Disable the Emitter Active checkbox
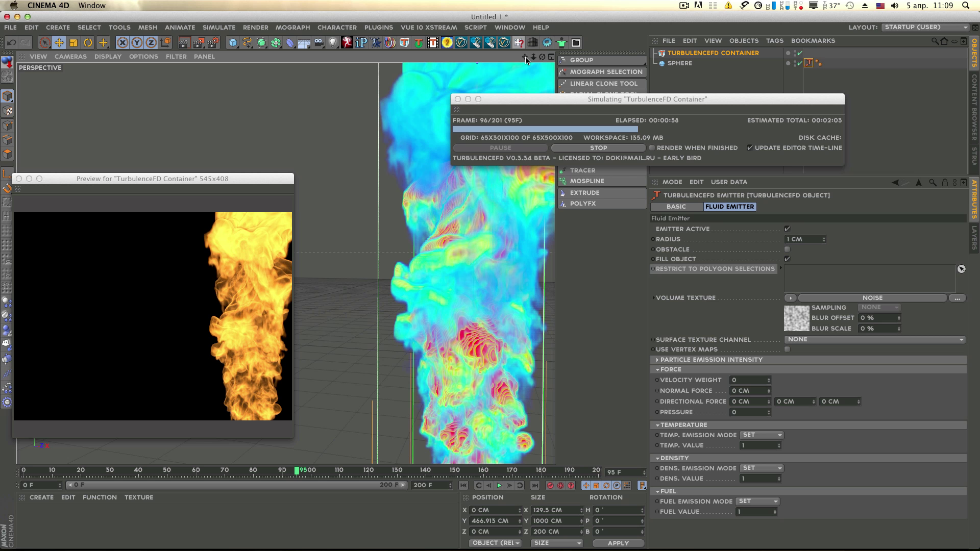 (x=787, y=229)
